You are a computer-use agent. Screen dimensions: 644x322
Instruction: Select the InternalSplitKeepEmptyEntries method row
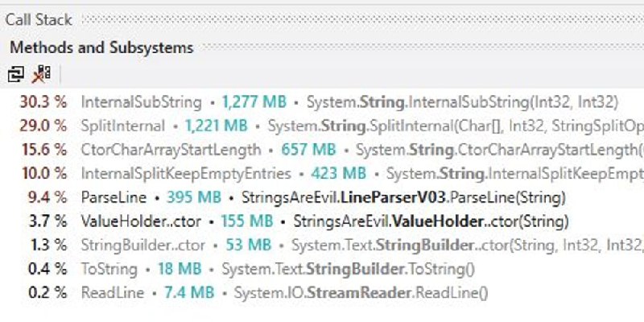pos(322,173)
